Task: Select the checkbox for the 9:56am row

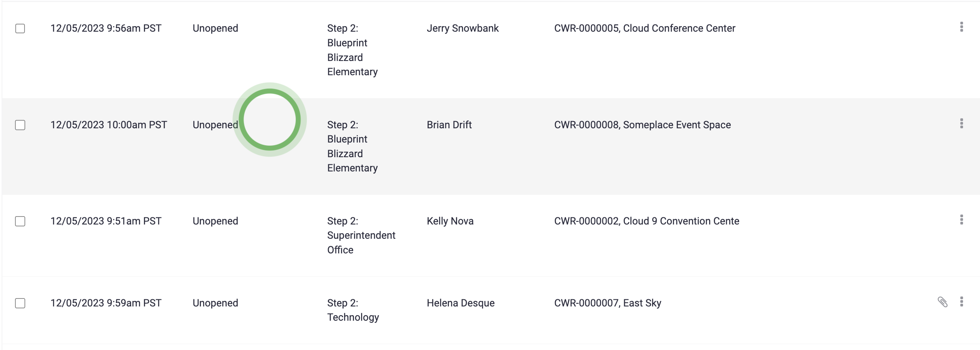Action: 20,29
